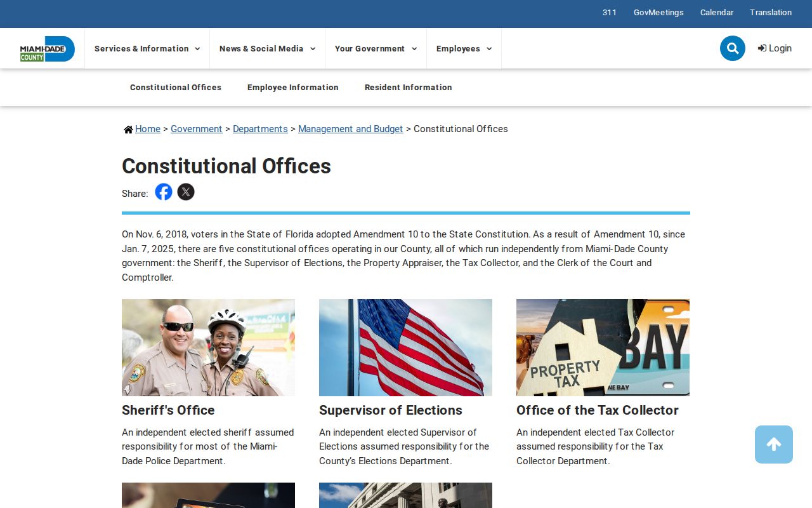The image size is (812, 508).
Task: Select Employee Information sub-navigation tab
Action: pos(293,88)
